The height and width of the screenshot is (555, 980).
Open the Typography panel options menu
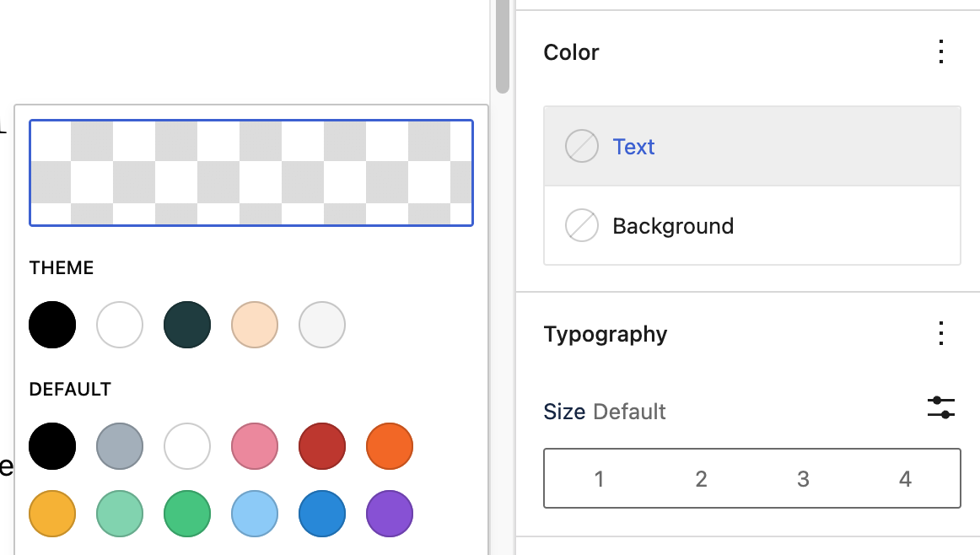940,334
